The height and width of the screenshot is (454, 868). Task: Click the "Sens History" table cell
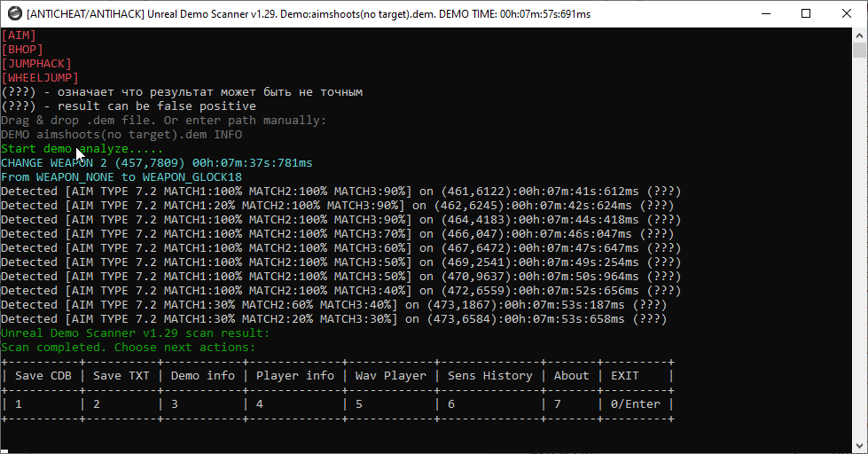point(490,376)
